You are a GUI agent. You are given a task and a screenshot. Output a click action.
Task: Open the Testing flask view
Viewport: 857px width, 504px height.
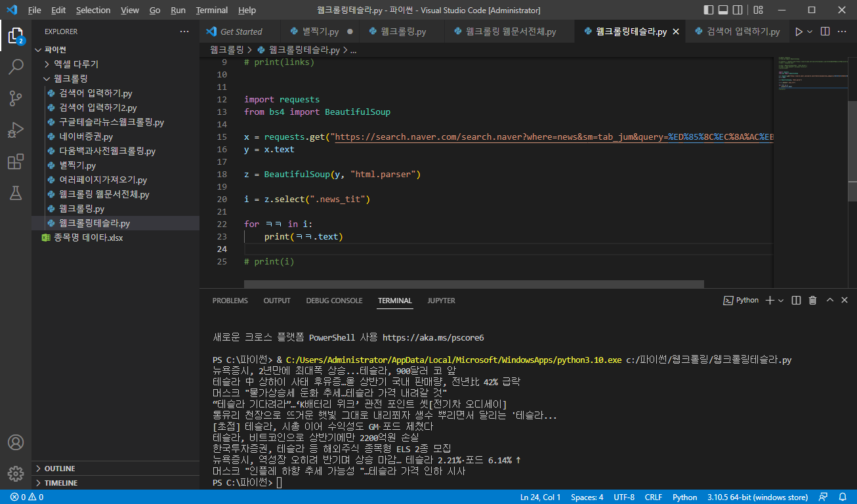pos(16,193)
